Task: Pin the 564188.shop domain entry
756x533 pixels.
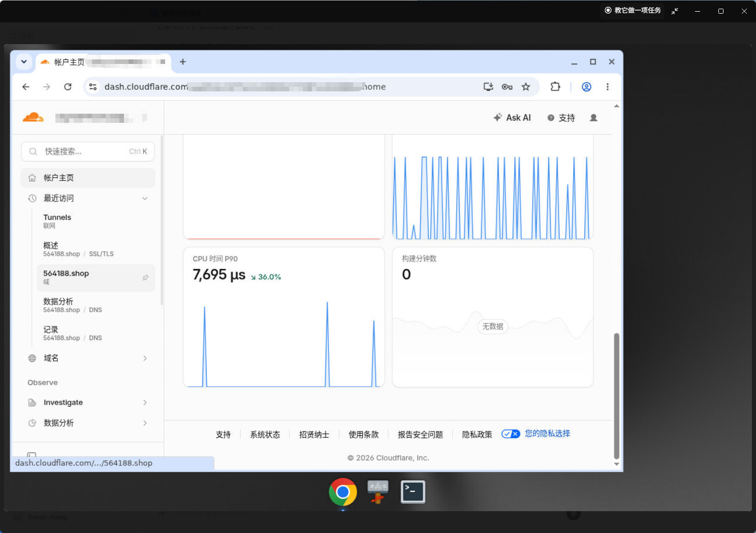Action: pyautogui.click(x=145, y=278)
